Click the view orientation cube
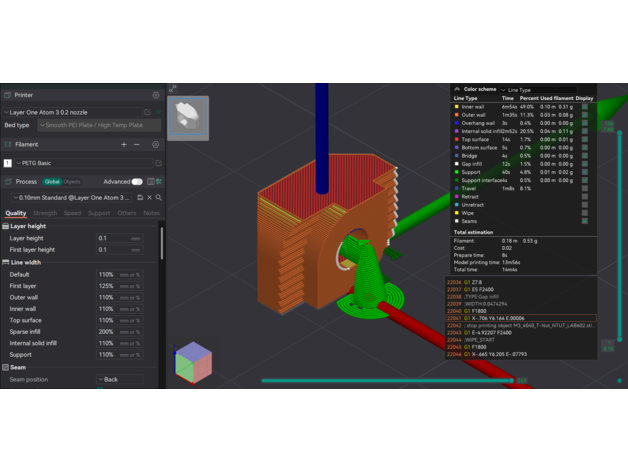This screenshot has height=472, width=628. click(192, 362)
